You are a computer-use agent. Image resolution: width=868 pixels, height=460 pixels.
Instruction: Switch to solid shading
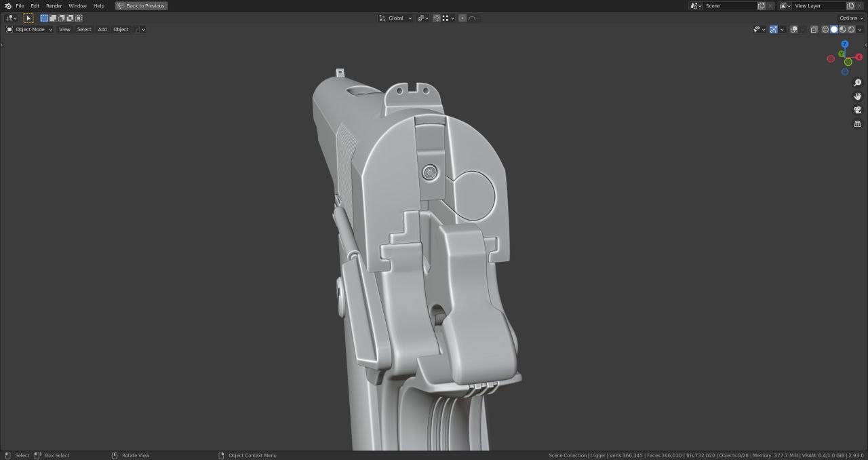[x=834, y=29]
